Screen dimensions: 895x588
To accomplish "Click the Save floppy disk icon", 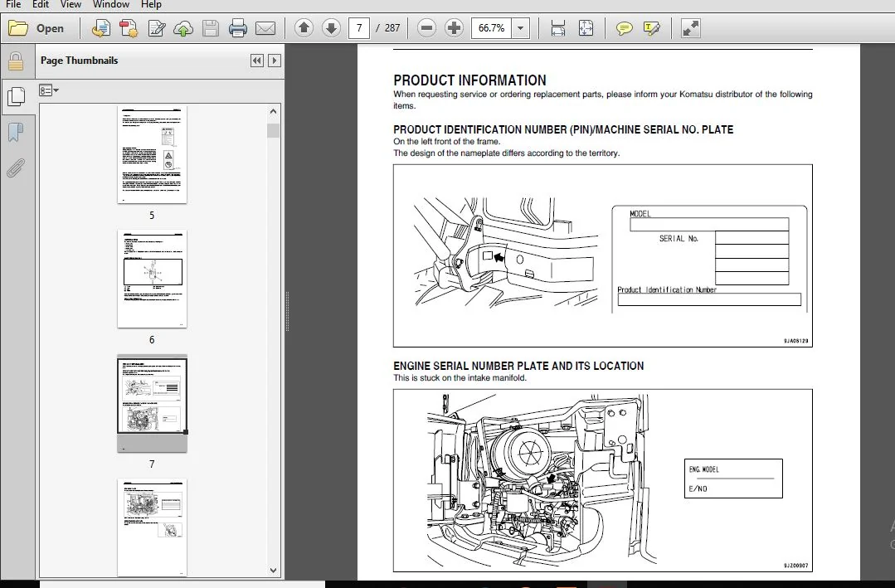I will tap(211, 28).
